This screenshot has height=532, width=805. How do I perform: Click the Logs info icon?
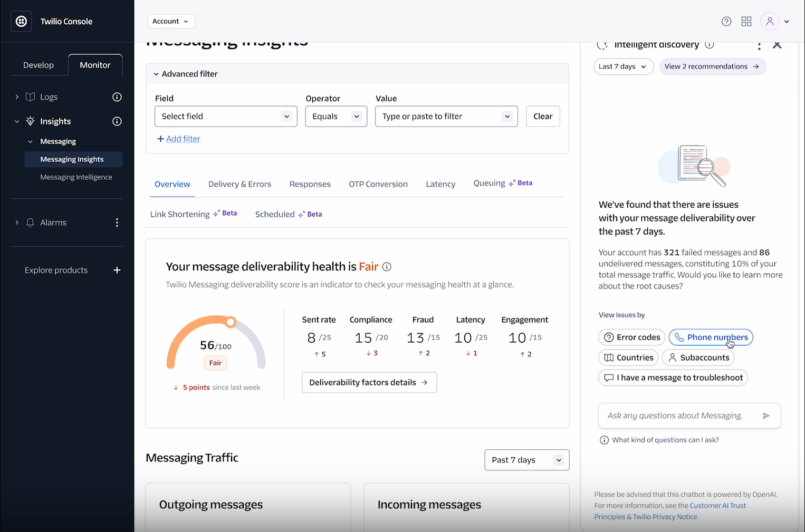click(117, 97)
